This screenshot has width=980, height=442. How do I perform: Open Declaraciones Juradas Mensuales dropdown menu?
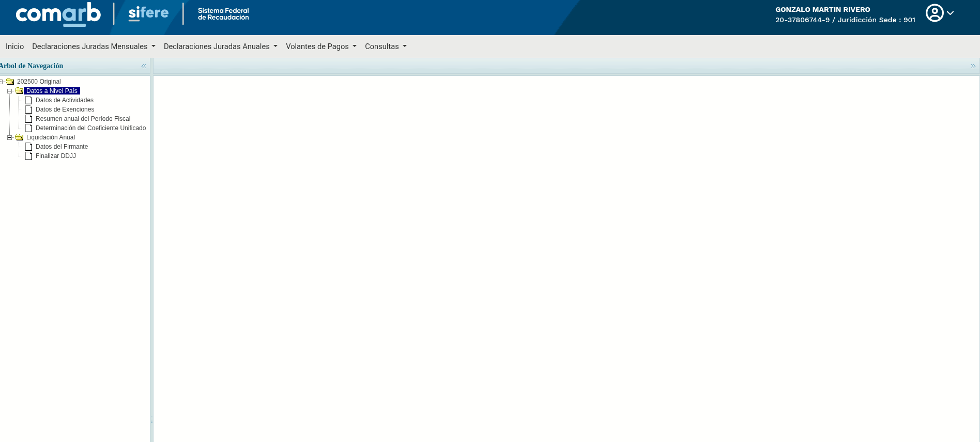[x=94, y=46]
